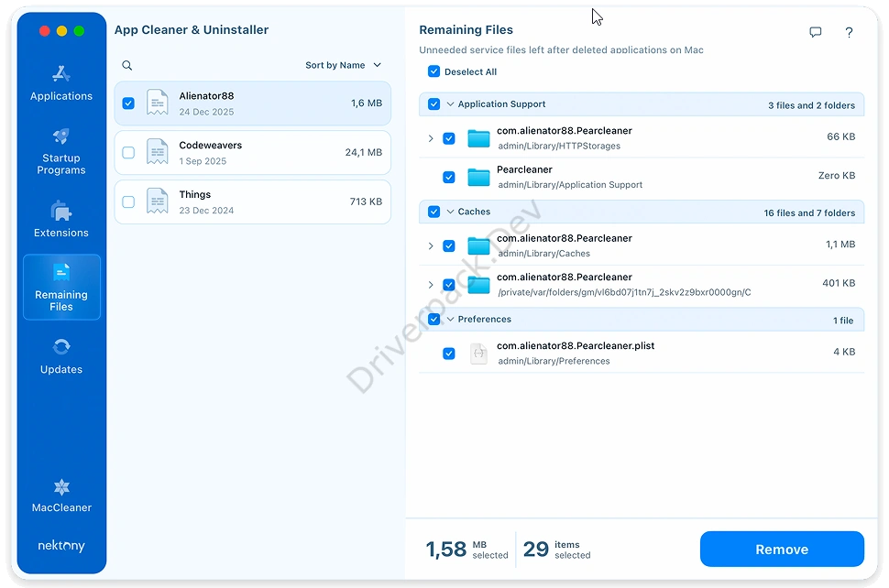Screen dimensions: 889x588
Task: Uncheck the 1,1 MB Caches item checkbox
Action: coord(448,245)
